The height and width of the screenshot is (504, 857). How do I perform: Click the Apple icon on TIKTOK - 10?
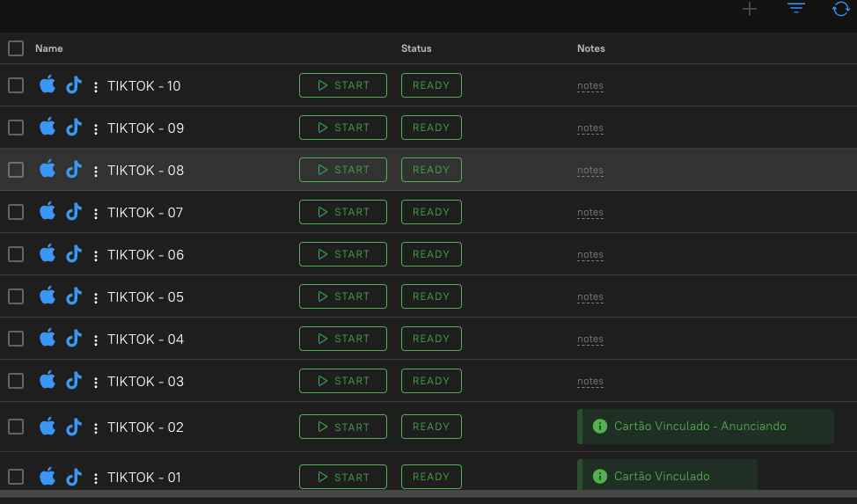[x=48, y=84]
